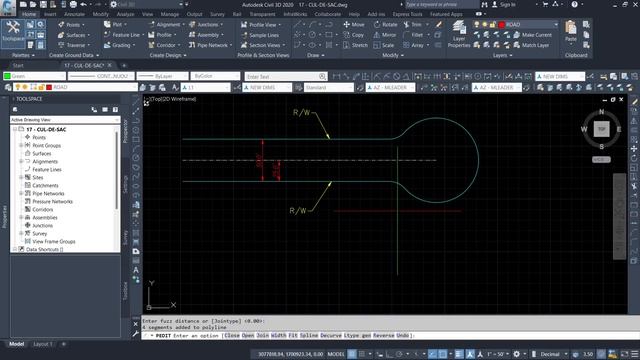Screen dimensions: 640x360
Task: Toggle annotation visibility in status bar
Action: coord(470,354)
